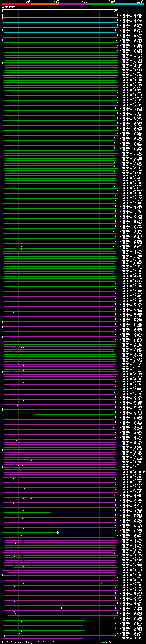Image resolution: width=146 pixels, height=644 pixels.
Task: Select the UniRef100_B9T116 label
Action: click(x=131, y=266)
